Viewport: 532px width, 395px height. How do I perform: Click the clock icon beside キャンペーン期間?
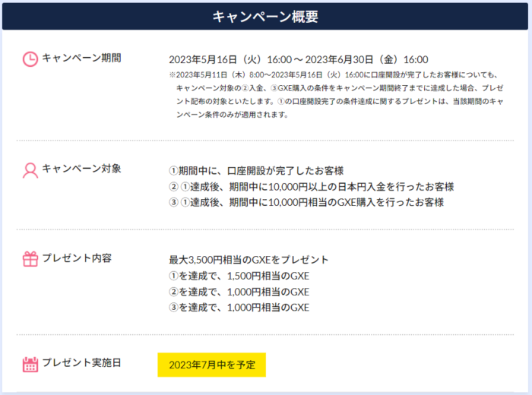30,59
